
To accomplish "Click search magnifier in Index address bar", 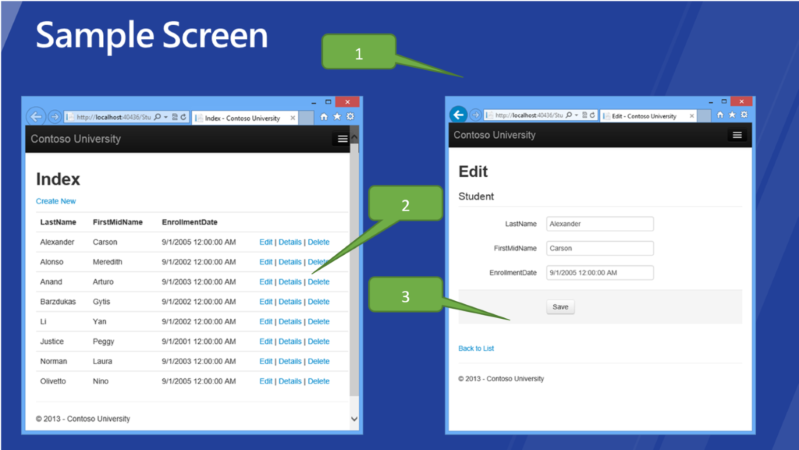I will click(157, 117).
